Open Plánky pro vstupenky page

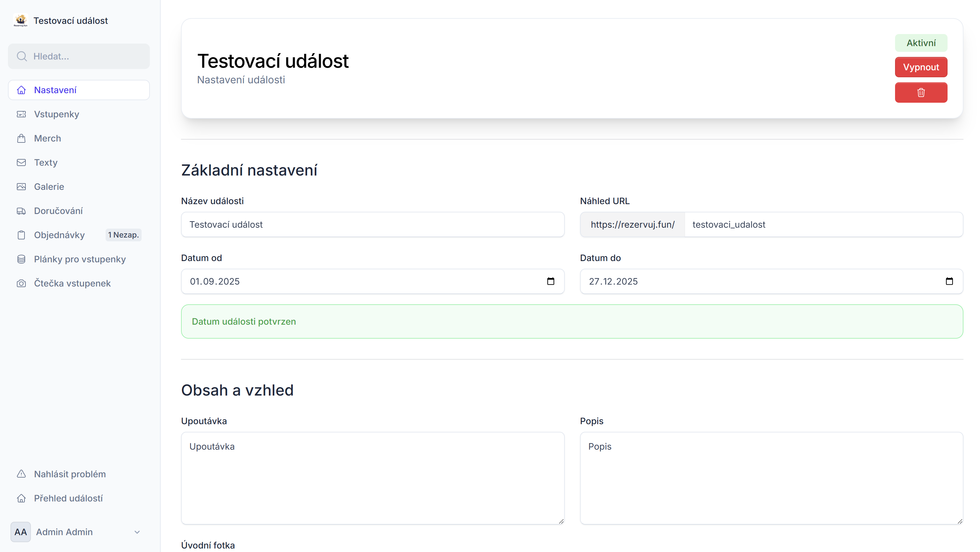coord(80,259)
